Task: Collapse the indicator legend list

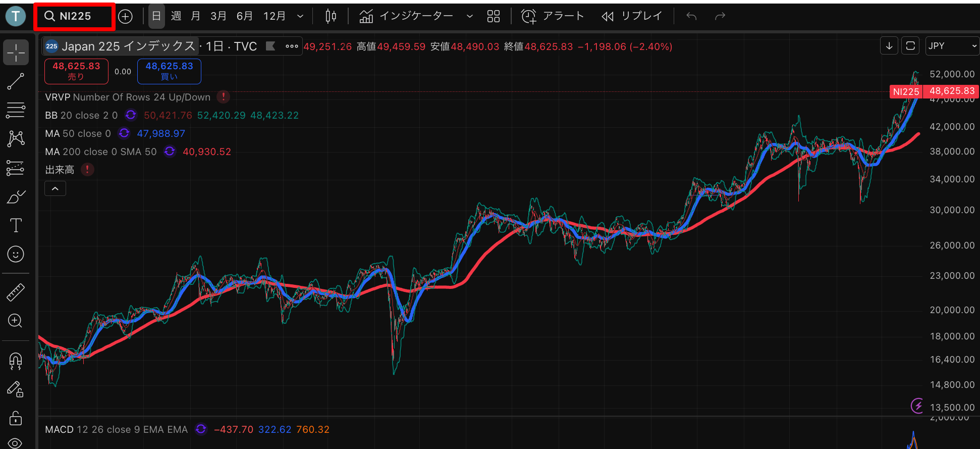Action: coord(56,189)
